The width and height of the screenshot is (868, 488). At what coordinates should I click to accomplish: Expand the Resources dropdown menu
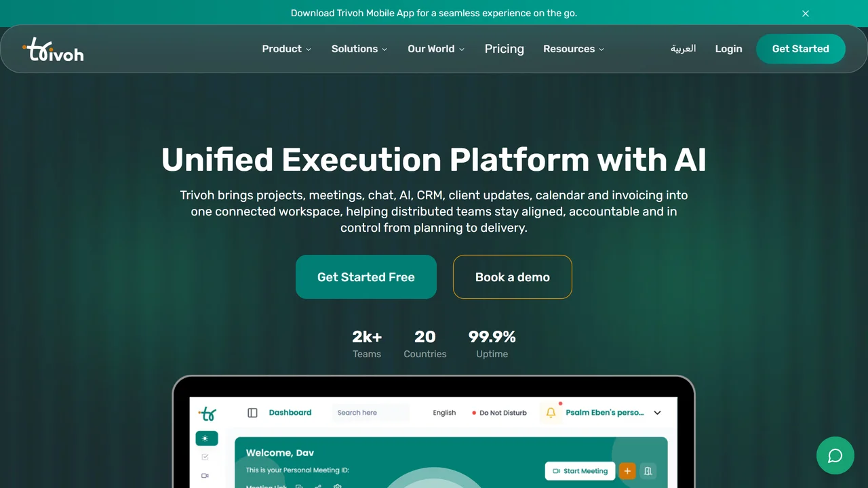[x=574, y=49]
